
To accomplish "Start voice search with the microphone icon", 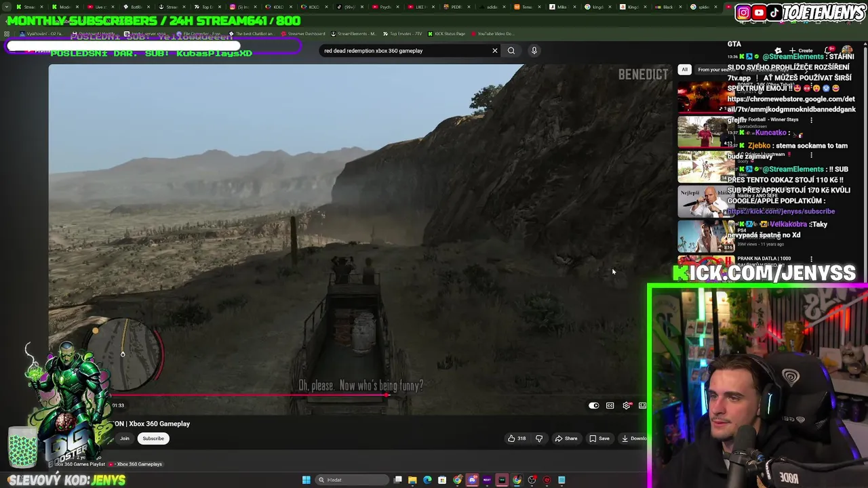I will click(x=534, y=51).
